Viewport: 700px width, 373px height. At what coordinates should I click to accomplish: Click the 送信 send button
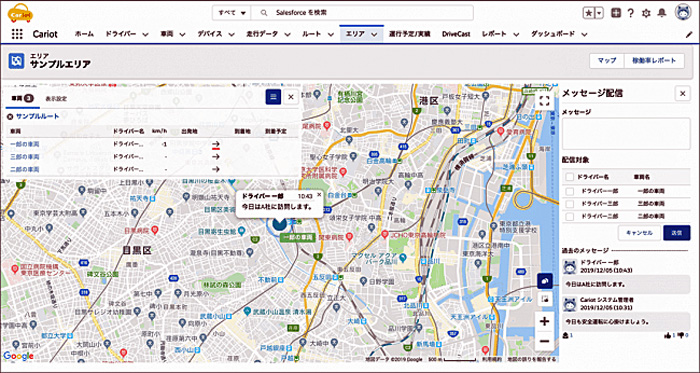point(677,233)
